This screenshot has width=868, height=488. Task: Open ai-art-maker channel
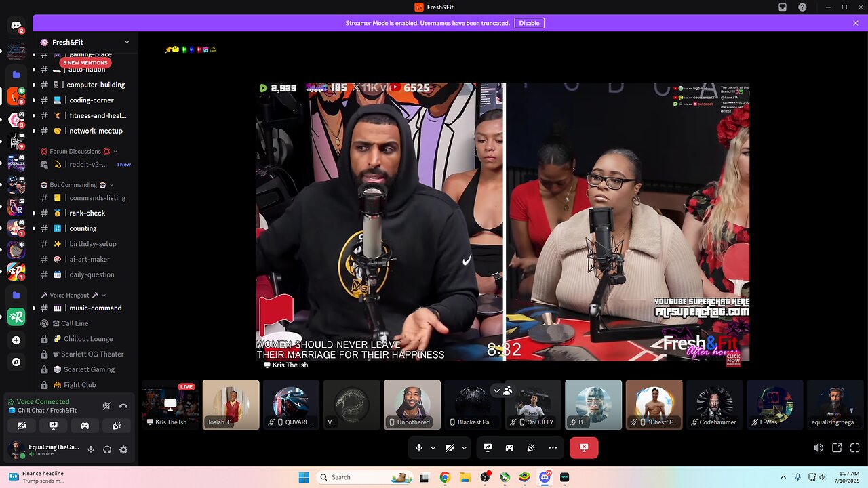[85, 259]
